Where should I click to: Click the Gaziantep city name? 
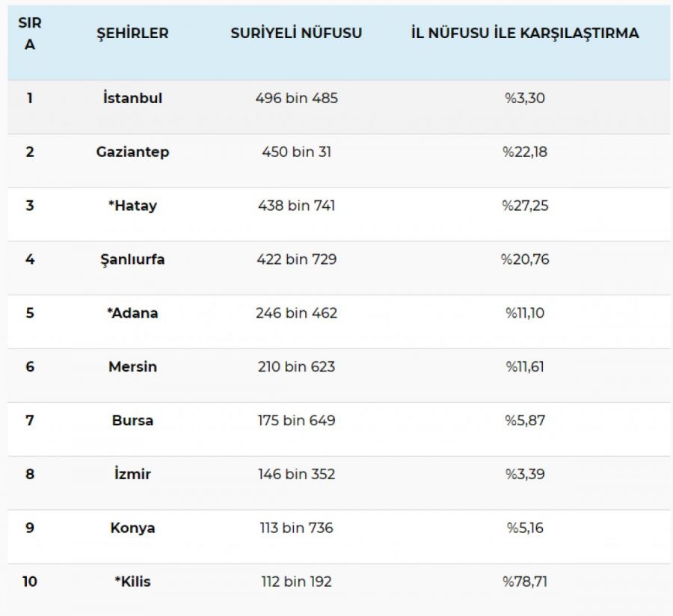point(132,152)
